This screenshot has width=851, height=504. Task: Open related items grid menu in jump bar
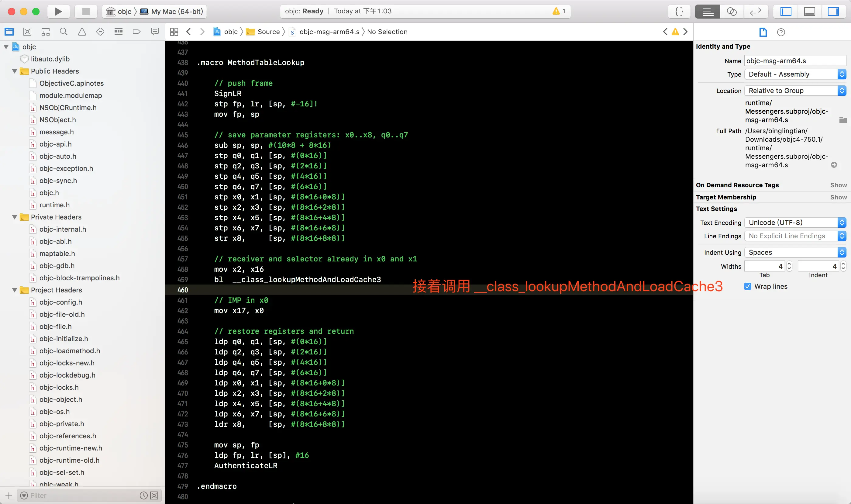pos(174,32)
